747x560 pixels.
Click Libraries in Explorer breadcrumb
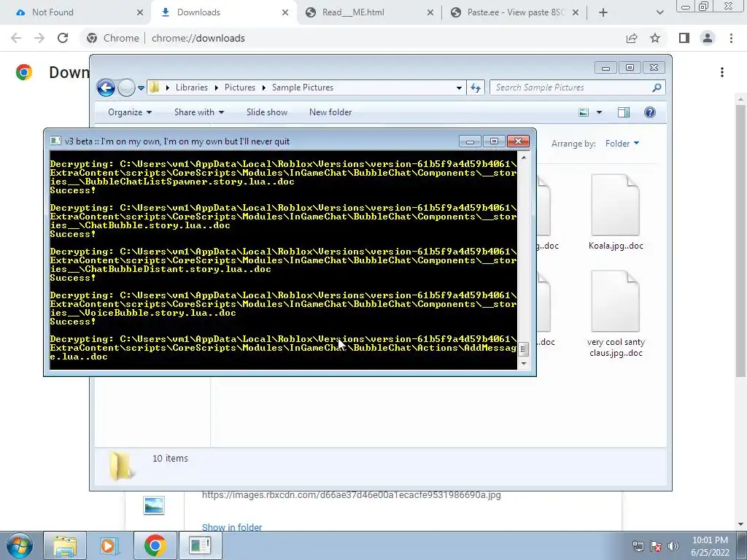(x=192, y=87)
